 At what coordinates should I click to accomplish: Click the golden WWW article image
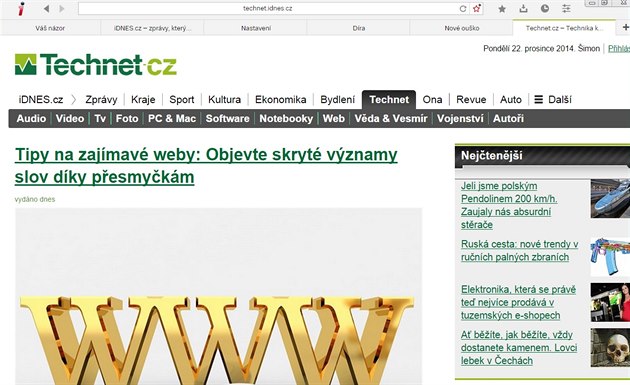219,297
